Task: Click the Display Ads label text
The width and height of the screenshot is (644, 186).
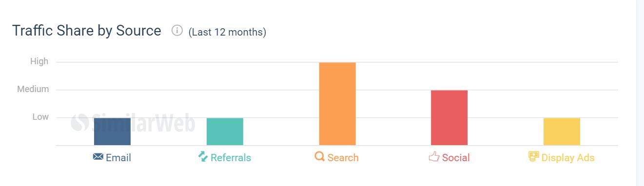Action: pos(568,158)
